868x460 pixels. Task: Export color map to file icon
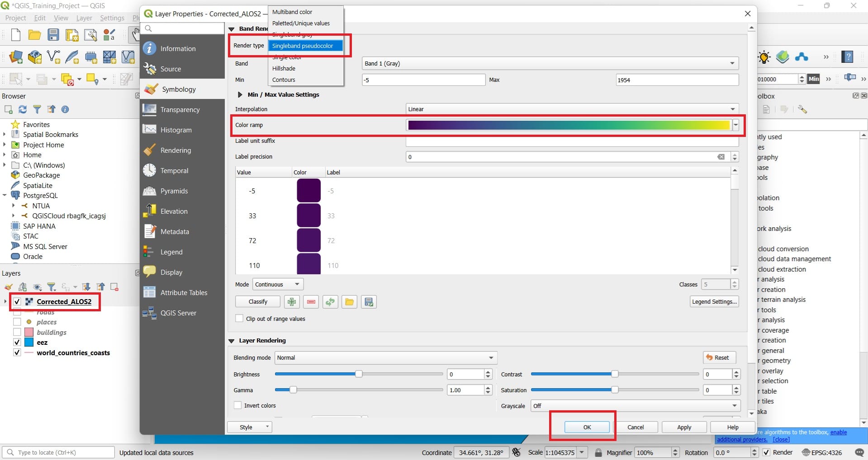coord(369,302)
